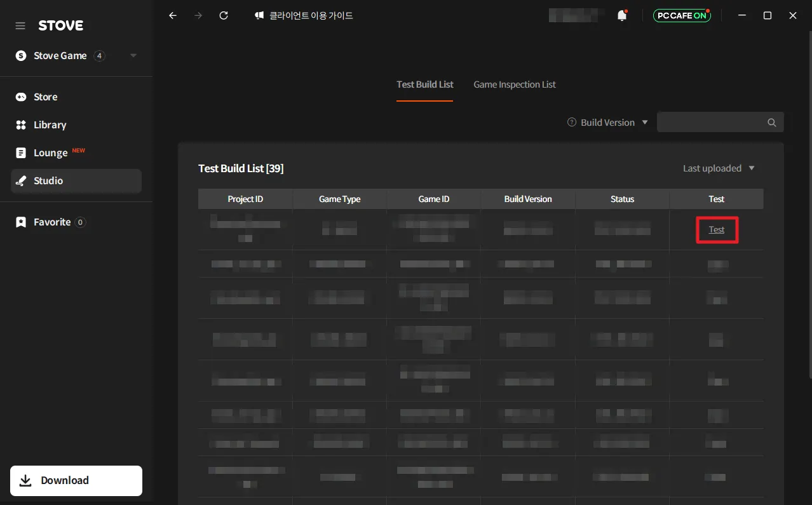Close the STOVE client window
The image size is (812, 505).
click(x=793, y=15)
